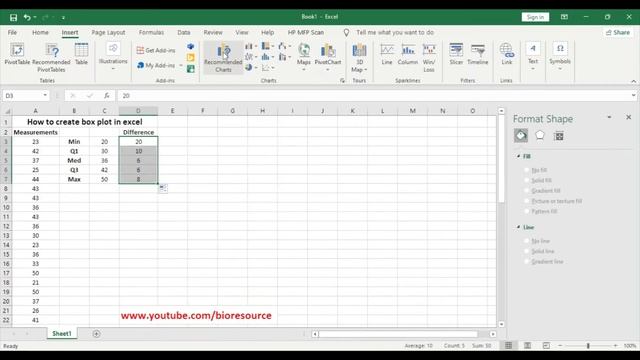Image resolution: width=640 pixels, height=360 pixels.
Task: Click the Undo arrow icon
Action: point(27,17)
